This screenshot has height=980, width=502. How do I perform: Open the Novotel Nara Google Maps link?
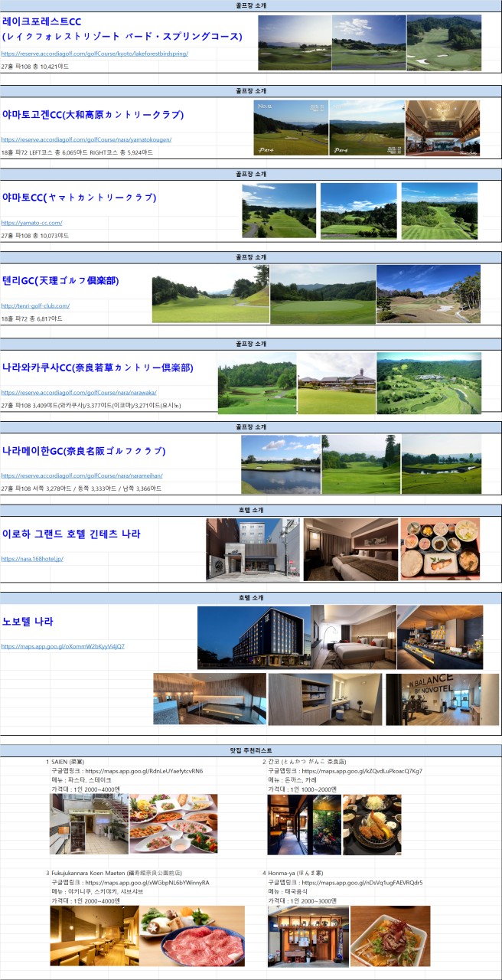coord(63,647)
